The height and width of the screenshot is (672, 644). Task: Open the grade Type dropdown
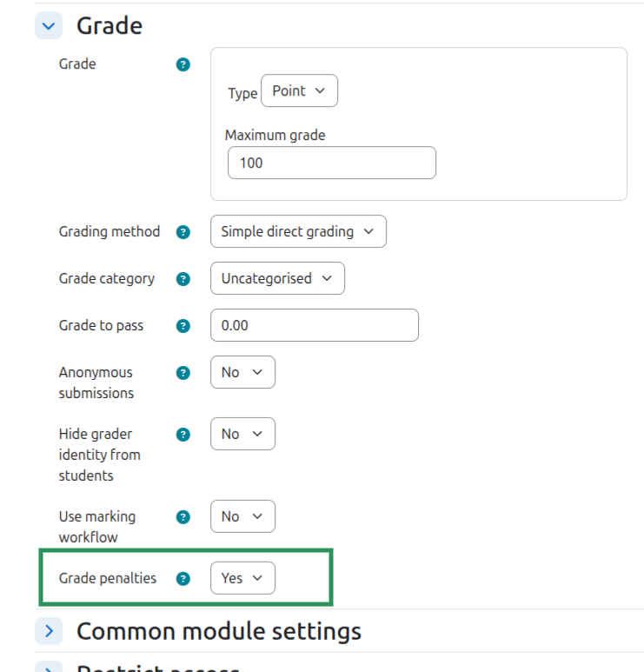pyautogui.click(x=299, y=91)
